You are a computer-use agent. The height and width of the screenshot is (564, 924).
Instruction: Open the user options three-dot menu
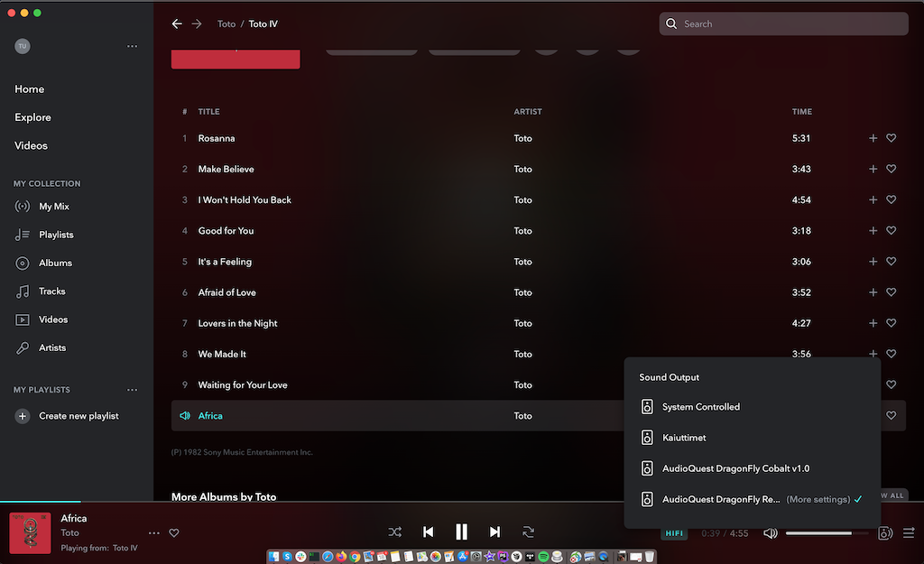point(132,46)
